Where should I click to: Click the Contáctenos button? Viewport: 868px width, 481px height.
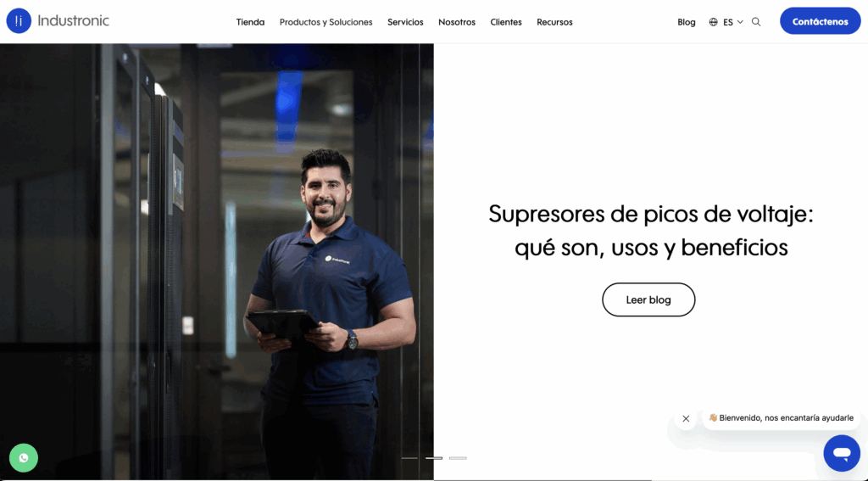coord(821,21)
